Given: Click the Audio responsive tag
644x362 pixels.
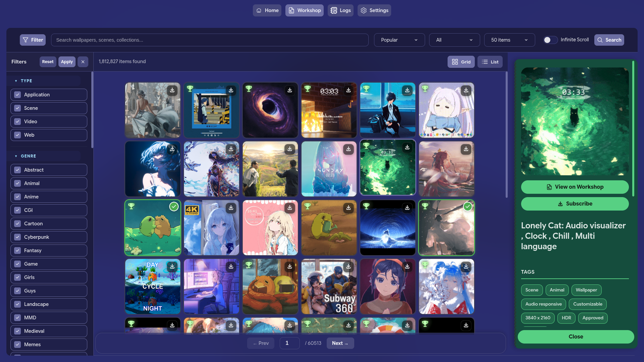Looking at the screenshot, I should point(543,304).
